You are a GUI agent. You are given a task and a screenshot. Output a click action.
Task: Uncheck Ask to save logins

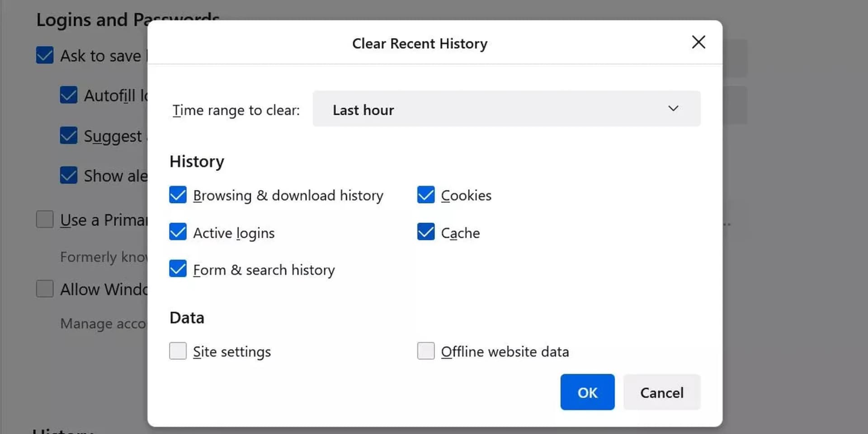pyautogui.click(x=44, y=55)
